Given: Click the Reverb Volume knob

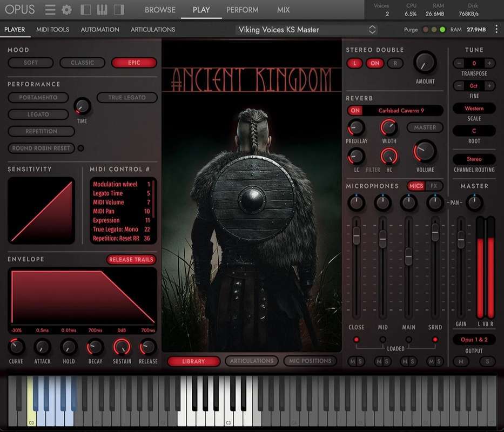Looking at the screenshot, I should point(425,152).
